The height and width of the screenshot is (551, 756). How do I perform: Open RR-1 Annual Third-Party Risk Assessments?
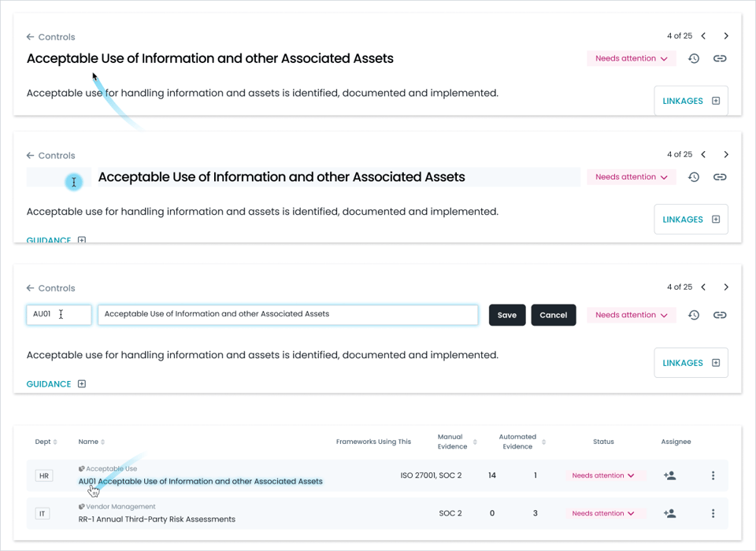(157, 519)
